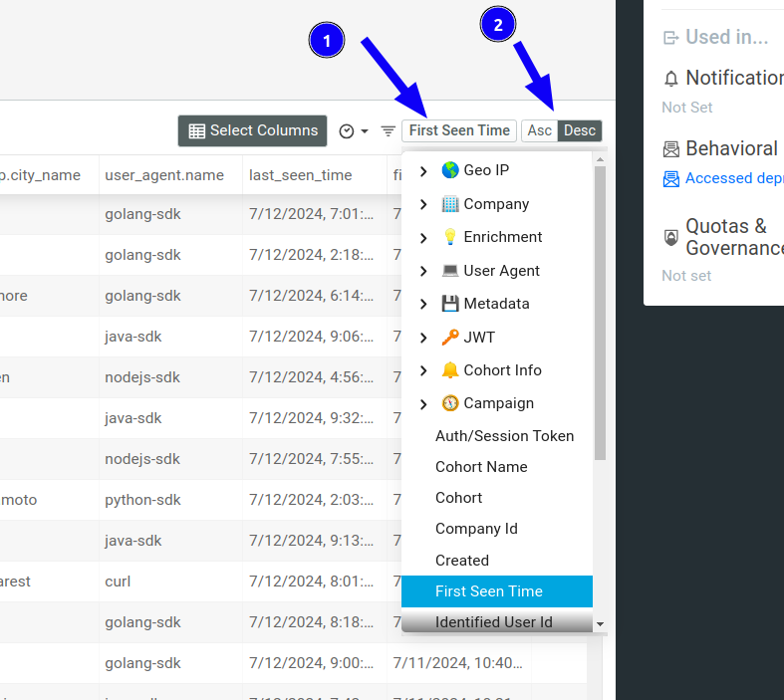Click the last_seen_time column header
The image size is (784, 700).
point(300,175)
